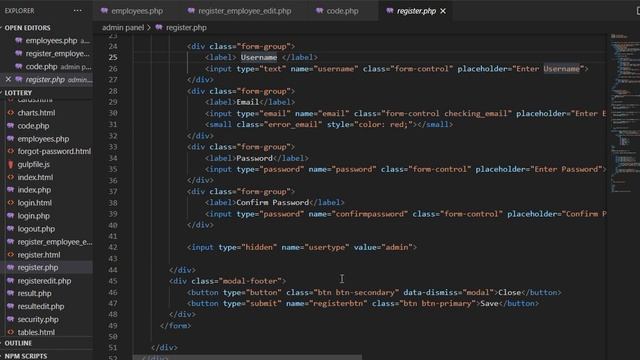Screen dimensions: 640x360
Task: Open register.html file
Action: pos(39,255)
